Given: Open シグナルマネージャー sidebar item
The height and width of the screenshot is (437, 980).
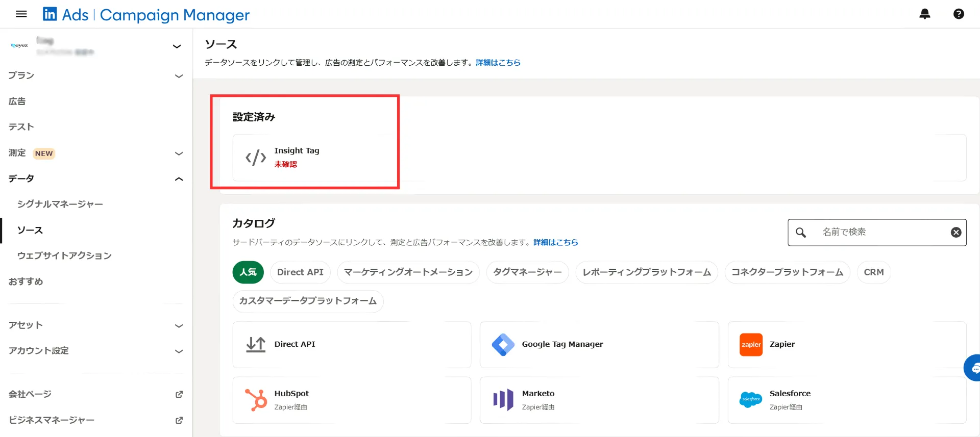Looking at the screenshot, I should [x=60, y=204].
